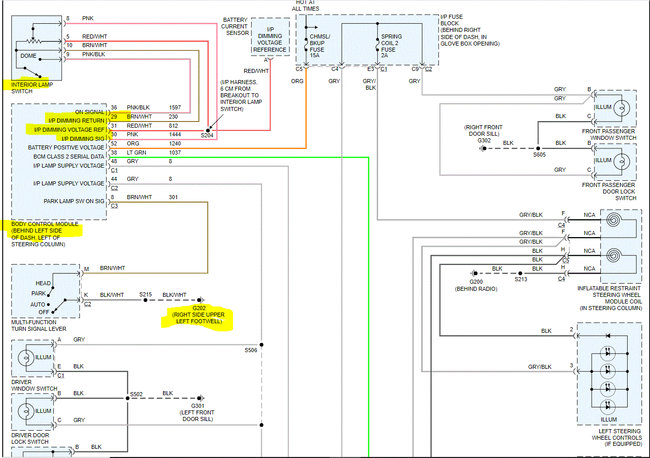
Task: Click the INFLATABLE RESTRAINT STEERING WHEEL MODULE COIL caption
Action: point(610,298)
